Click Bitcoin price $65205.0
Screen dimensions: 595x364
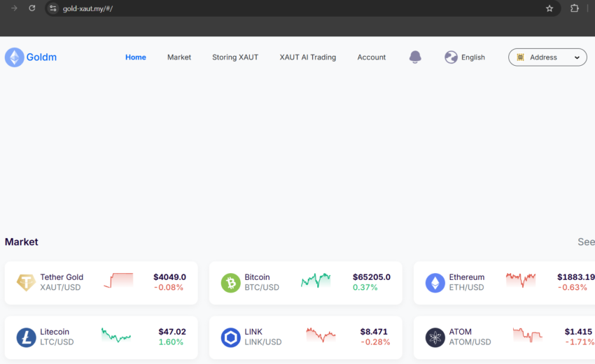click(x=372, y=277)
